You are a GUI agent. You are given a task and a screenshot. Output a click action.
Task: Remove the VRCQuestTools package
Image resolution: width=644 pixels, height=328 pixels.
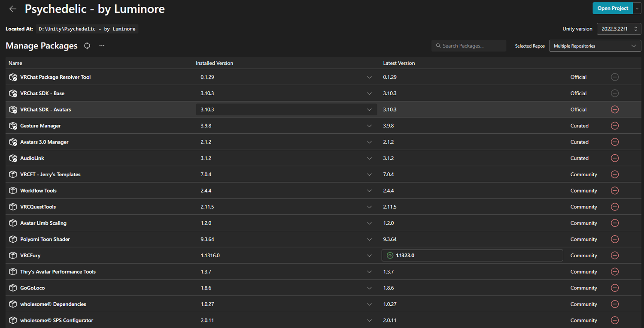pos(614,207)
